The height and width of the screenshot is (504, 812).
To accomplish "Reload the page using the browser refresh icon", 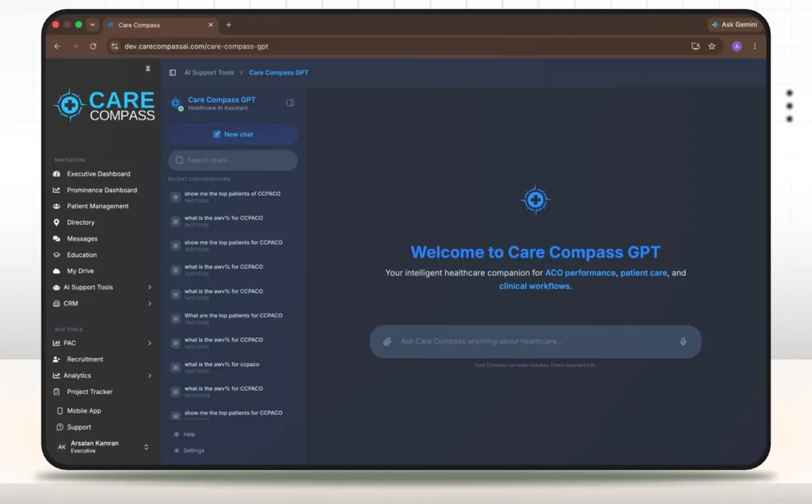I will coord(93,46).
